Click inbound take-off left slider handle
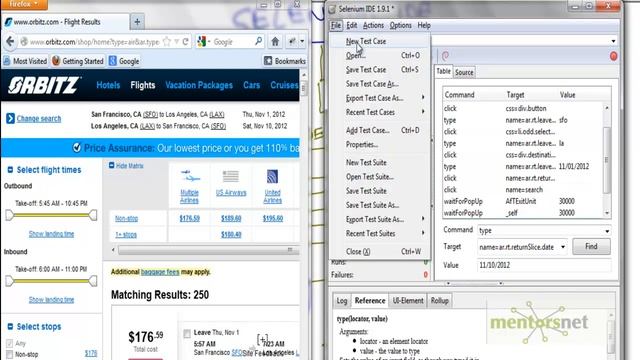640x360 pixels. 9,281
